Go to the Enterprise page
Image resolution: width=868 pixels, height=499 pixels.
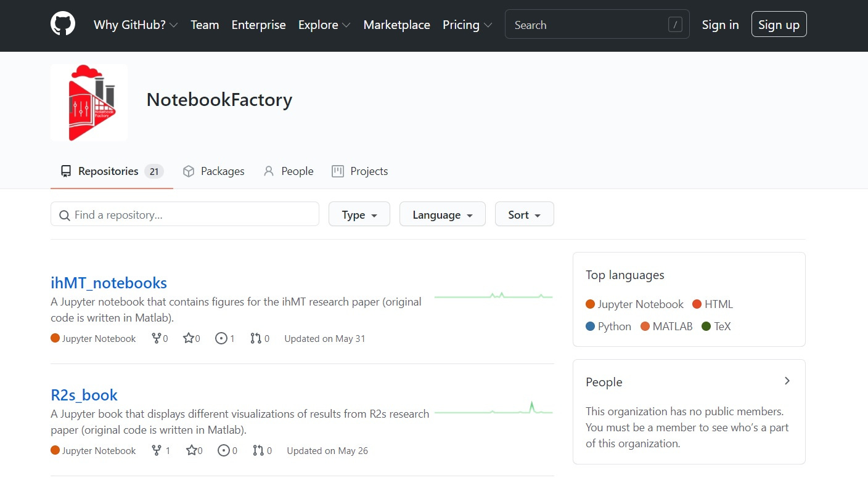[258, 25]
